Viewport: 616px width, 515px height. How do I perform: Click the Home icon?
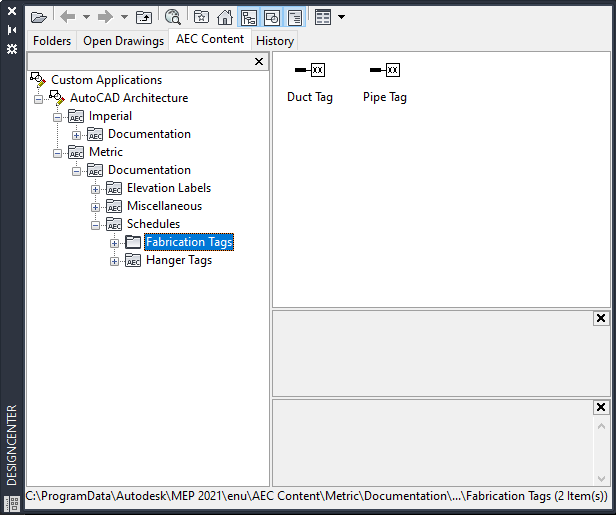[225, 17]
